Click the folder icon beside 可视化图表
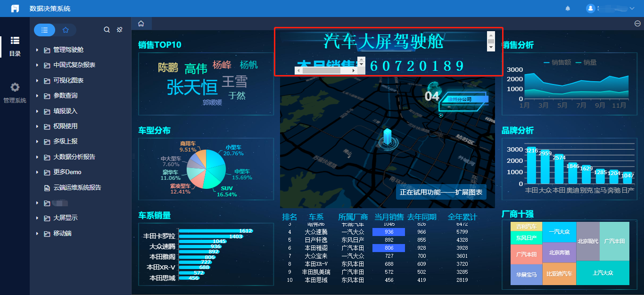This screenshot has width=644, height=295. (x=47, y=80)
